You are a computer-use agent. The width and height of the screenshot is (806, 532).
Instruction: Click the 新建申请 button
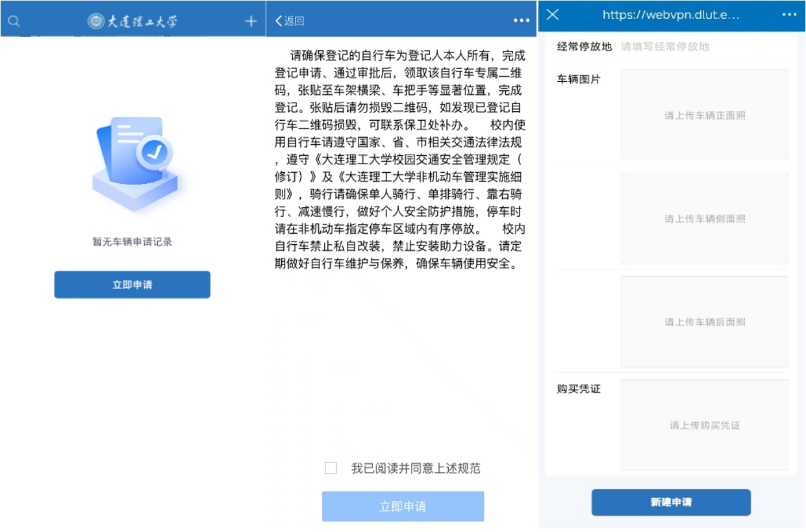[x=671, y=502]
